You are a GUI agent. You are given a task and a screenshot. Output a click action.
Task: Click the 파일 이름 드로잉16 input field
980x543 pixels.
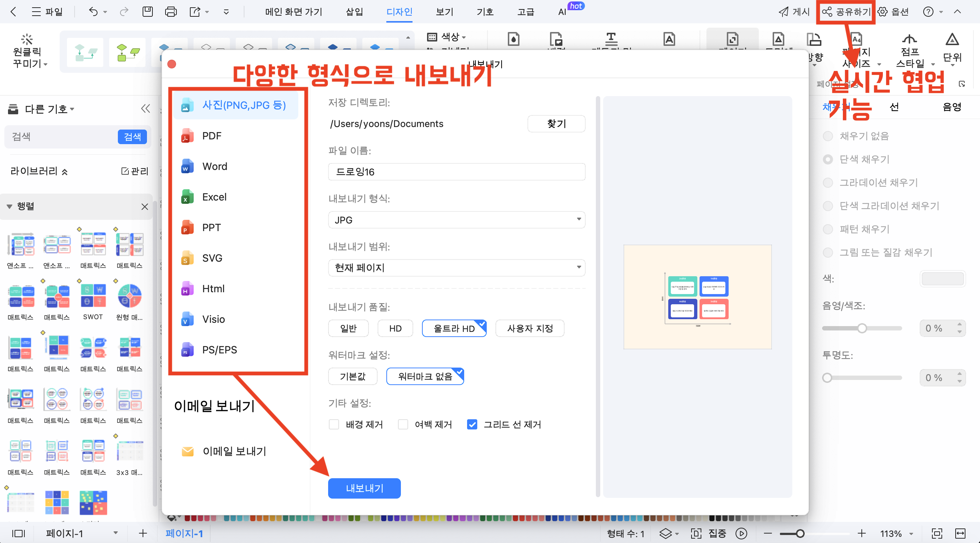coord(456,171)
